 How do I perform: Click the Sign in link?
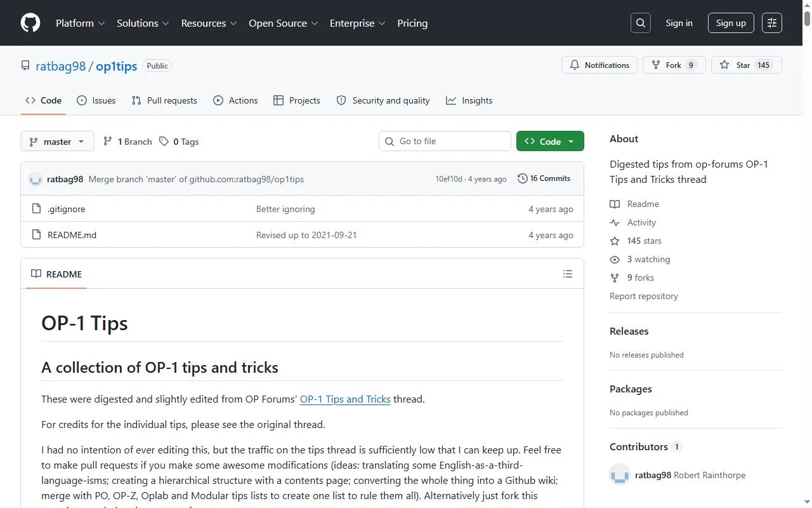(x=679, y=23)
